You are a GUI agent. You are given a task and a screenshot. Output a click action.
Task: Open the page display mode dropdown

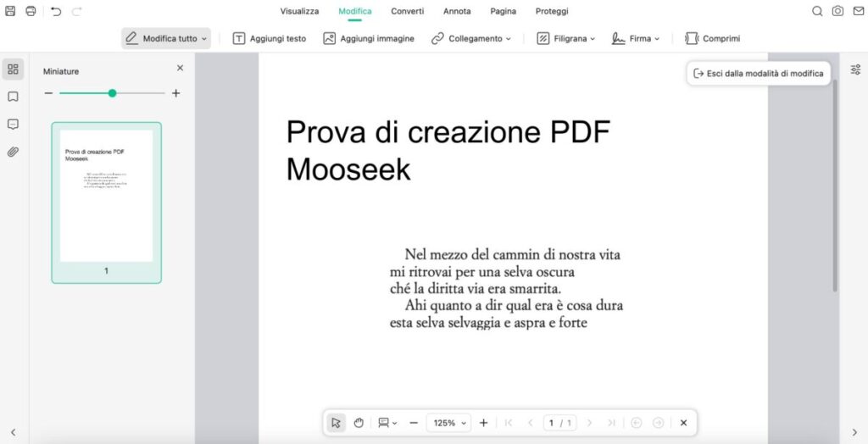pyautogui.click(x=387, y=423)
